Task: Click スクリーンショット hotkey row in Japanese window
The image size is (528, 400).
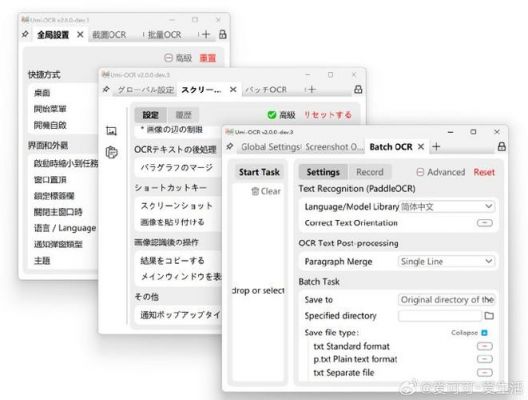Action: click(x=177, y=205)
